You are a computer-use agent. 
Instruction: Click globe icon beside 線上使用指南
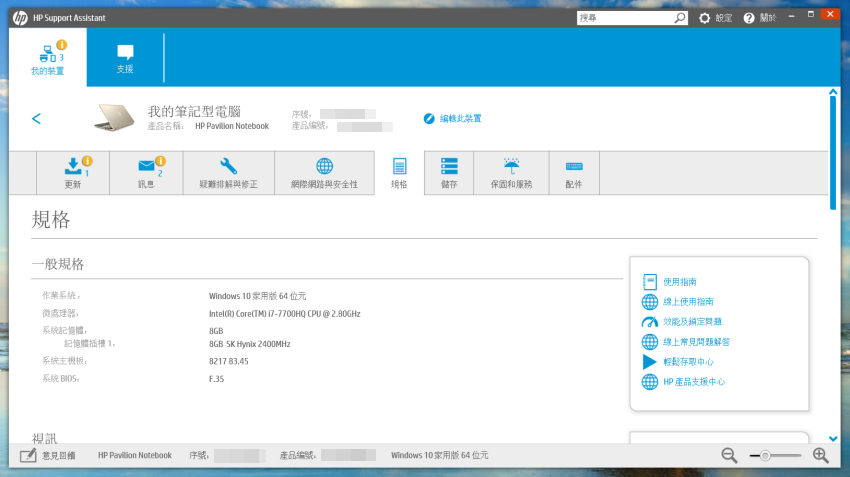649,302
